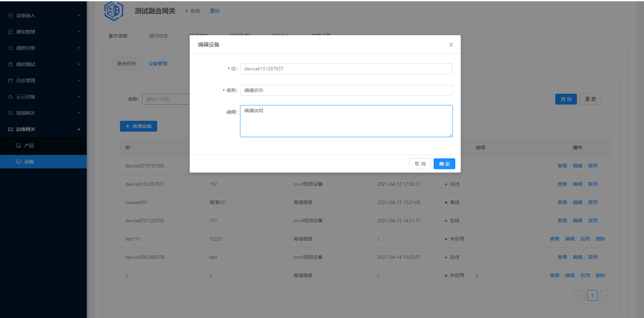This screenshot has width=644, height=318.
Task: Collapse the 边缘网关 menu chevron
Action: [79, 129]
